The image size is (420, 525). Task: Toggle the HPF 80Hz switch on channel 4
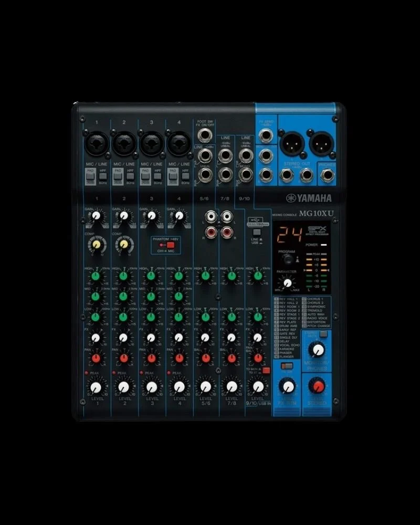pos(185,176)
